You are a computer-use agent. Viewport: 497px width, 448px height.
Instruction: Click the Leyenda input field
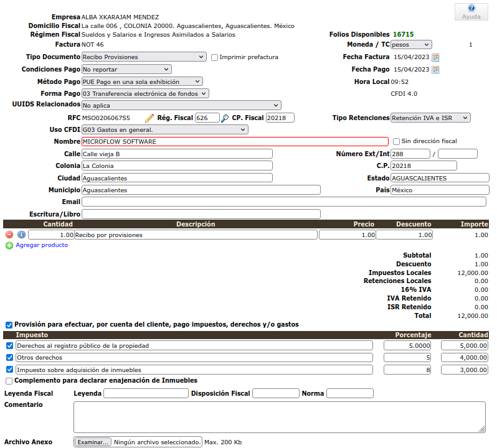click(146, 393)
